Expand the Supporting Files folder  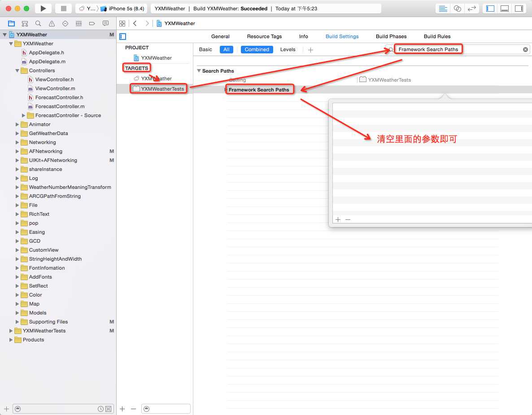coord(17,322)
